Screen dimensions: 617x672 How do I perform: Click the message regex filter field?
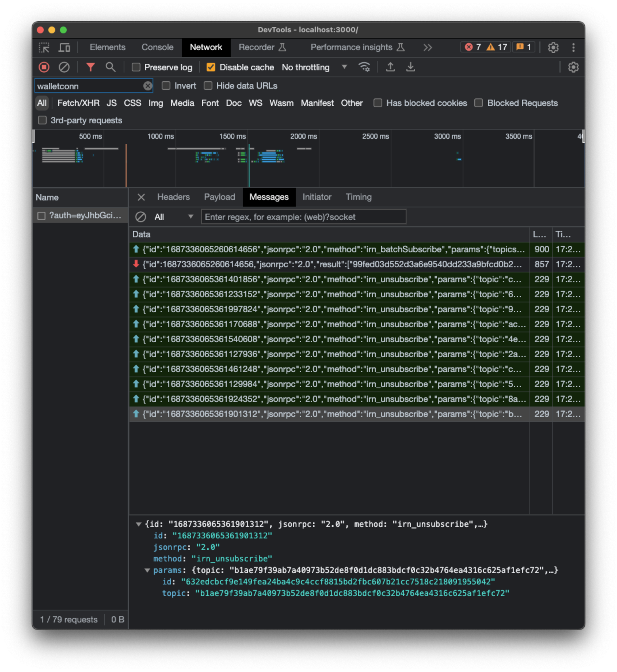coord(303,217)
